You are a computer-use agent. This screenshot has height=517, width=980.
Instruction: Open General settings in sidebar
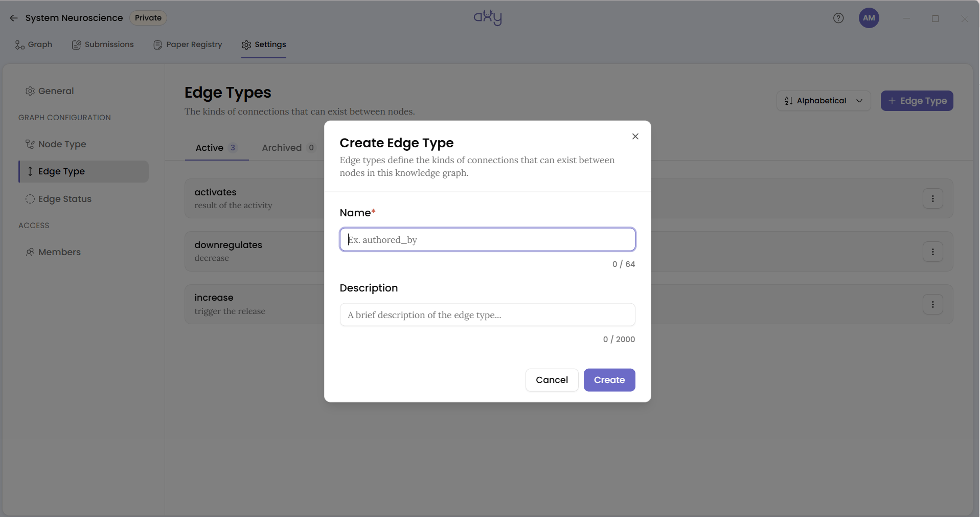(50, 91)
